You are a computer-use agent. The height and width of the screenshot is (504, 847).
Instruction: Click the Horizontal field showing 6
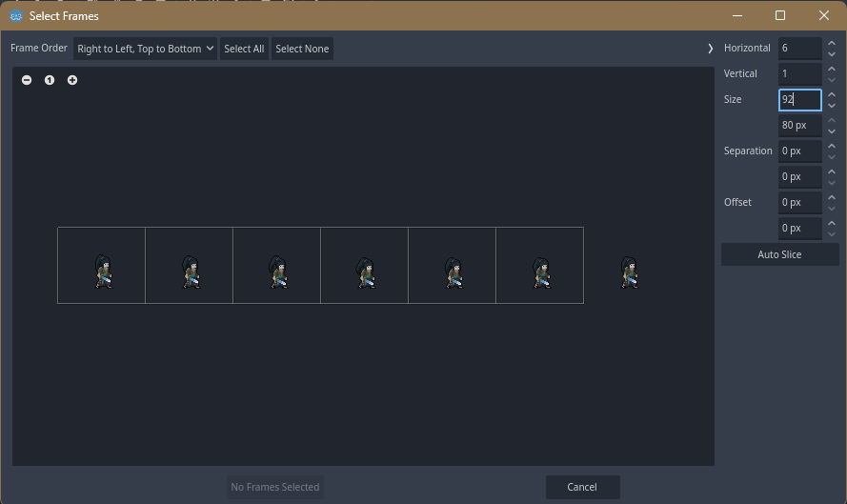tap(799, 48)
